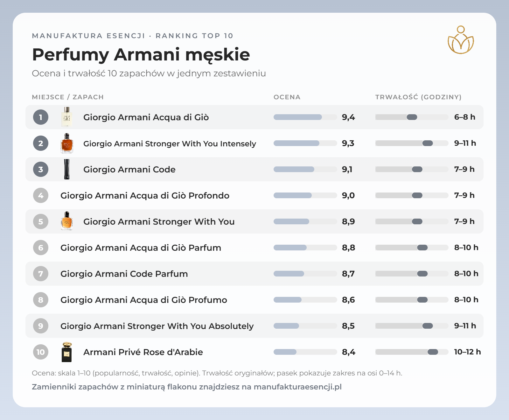Click the rank 9 number badge

(x=41, y=326)
